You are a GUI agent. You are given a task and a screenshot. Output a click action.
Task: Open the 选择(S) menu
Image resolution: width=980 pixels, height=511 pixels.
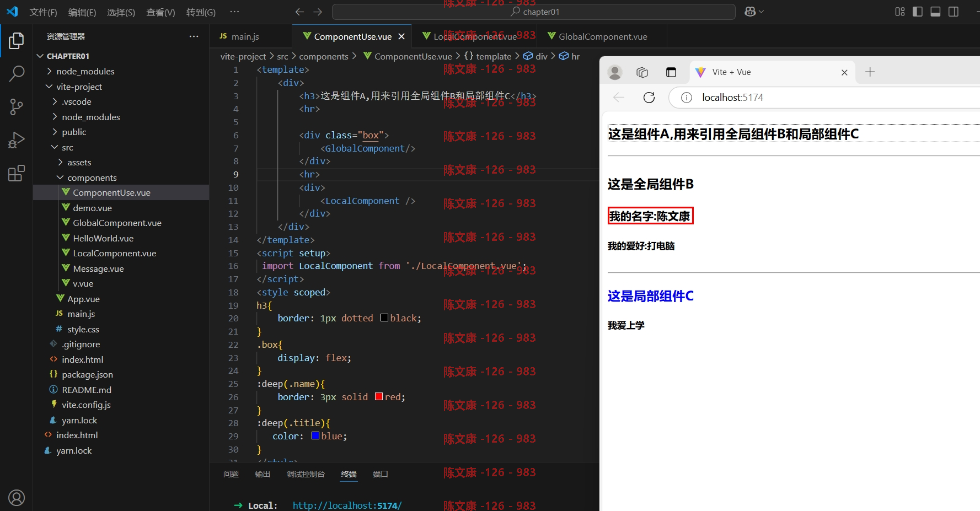[x=121, y=12]
